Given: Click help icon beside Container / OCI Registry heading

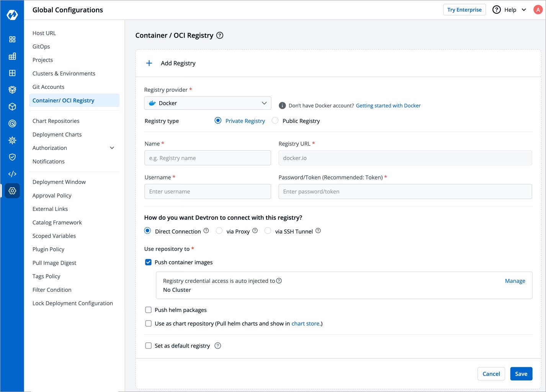Looking at the screenshot, I should pyautogui.click(x=220, y=36).
